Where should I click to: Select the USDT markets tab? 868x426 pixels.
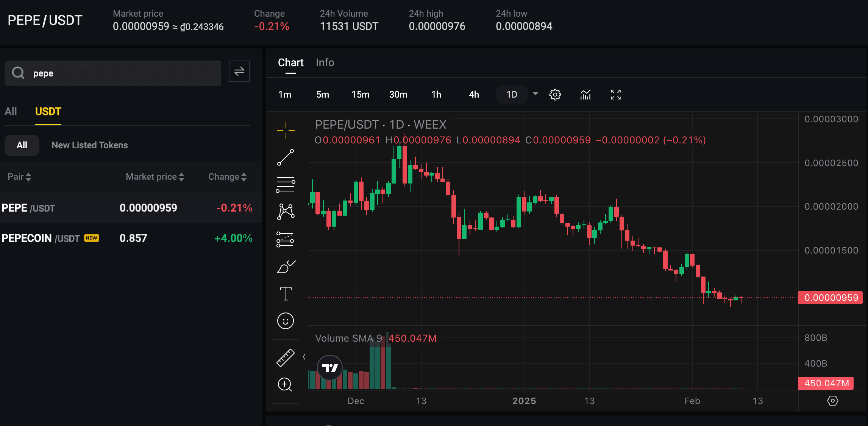click(x=48, y=112)
